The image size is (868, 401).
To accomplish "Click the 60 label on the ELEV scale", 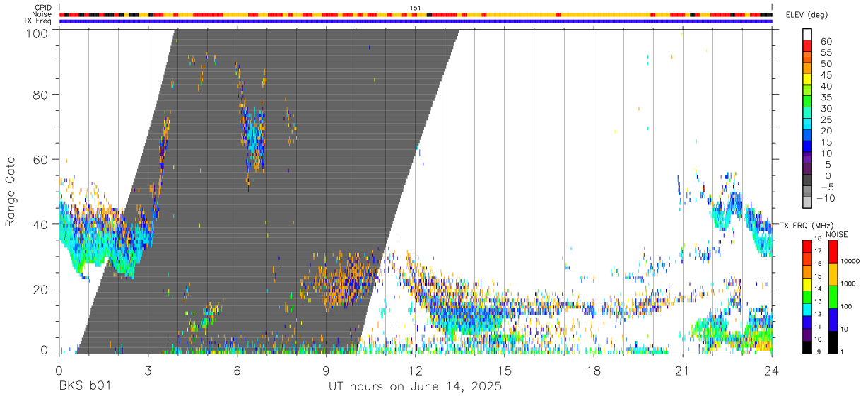I will 826,41.
